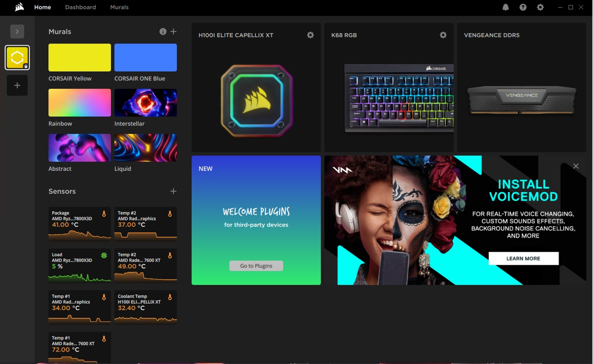
Task: Show Murals info icon
Action: 163,31
